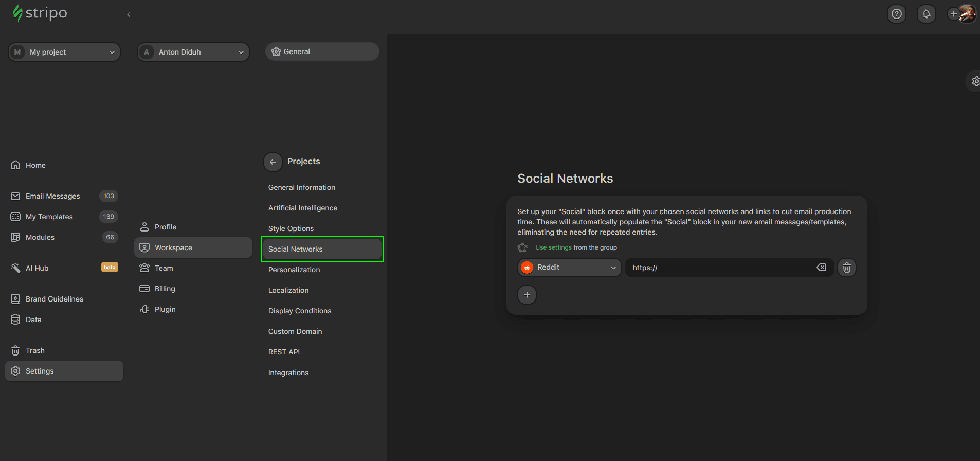
Task: Delete the Reddit social network row
Action: pos(846,268)
